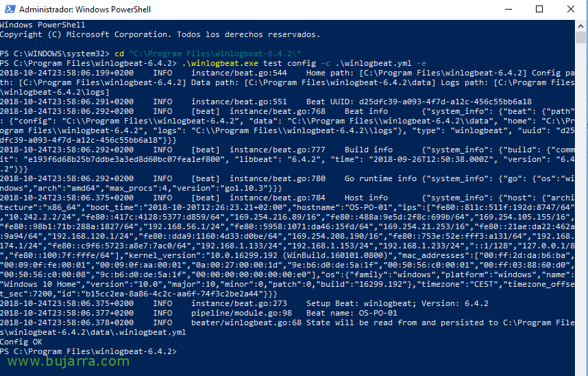Image resolution: width=588 pixels, height=376 pixels.
Task: Click the title 'Administrador: Windows PowerShell'
Action: [85, 10]
